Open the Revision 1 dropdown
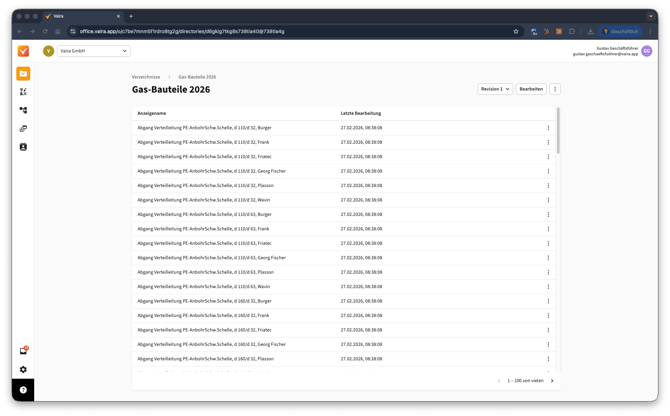670x416 pixels. click(x=495, y=89)
